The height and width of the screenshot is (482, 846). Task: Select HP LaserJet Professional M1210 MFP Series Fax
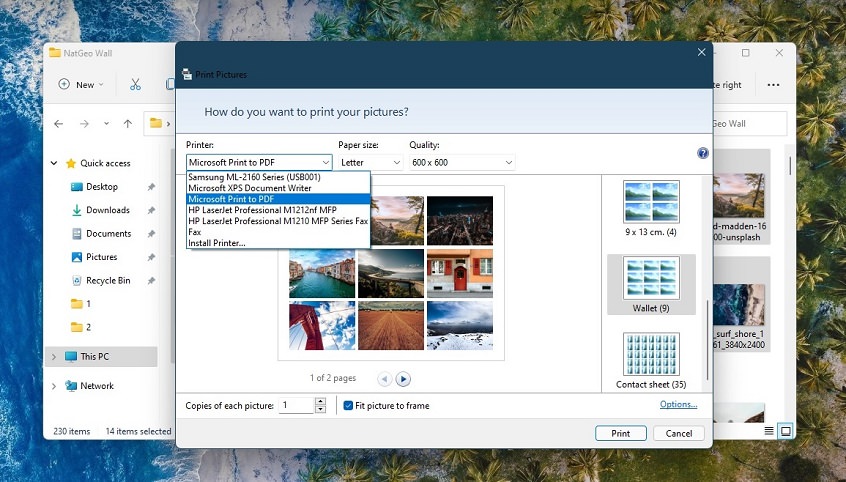pos(278,221)
